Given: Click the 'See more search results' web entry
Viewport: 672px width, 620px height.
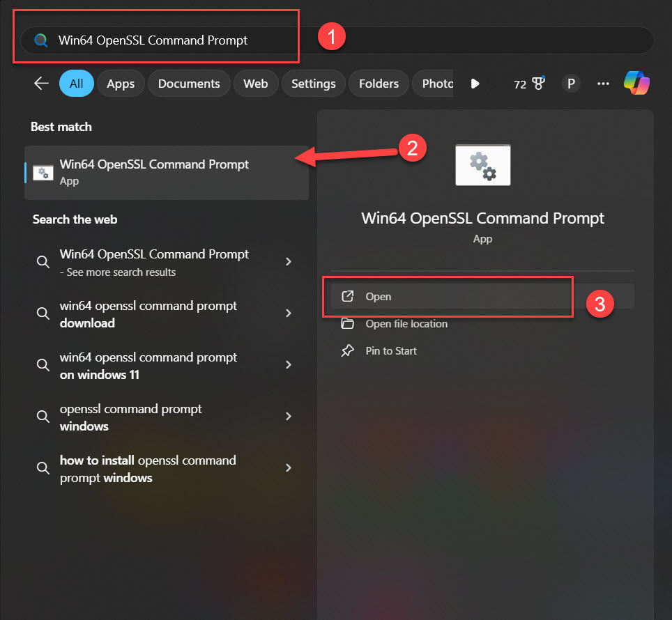Looking at the screenshot, I should tap(167, 262).
